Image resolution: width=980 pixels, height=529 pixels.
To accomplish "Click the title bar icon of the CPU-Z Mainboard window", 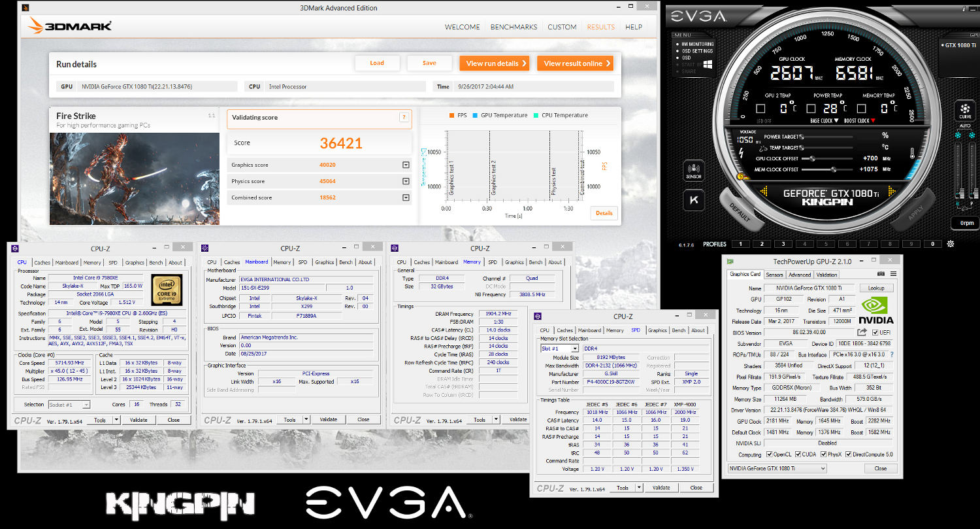I will click(x=204, y=248).
